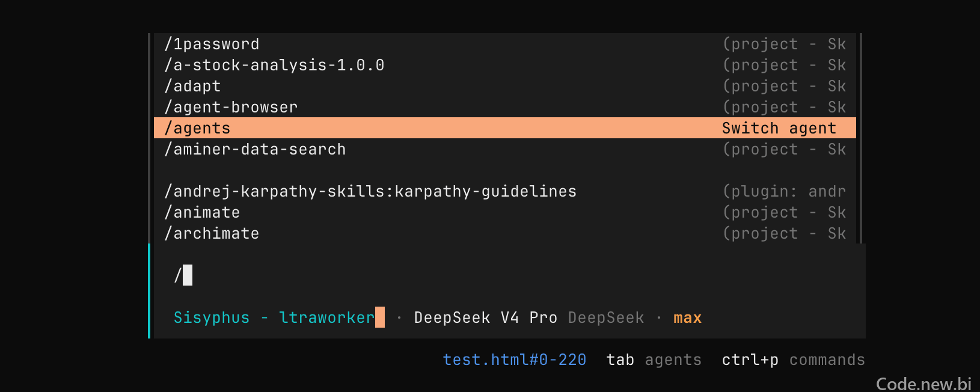
Task: Click the 'Switch agent' description text
Action: coord(779,128)
